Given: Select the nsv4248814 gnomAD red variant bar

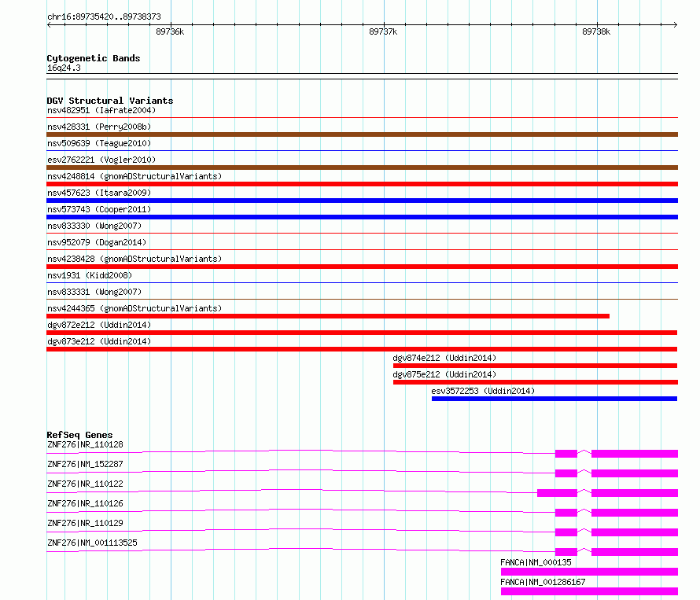Looking at the screenshot, I should click(x=362, y=184).
